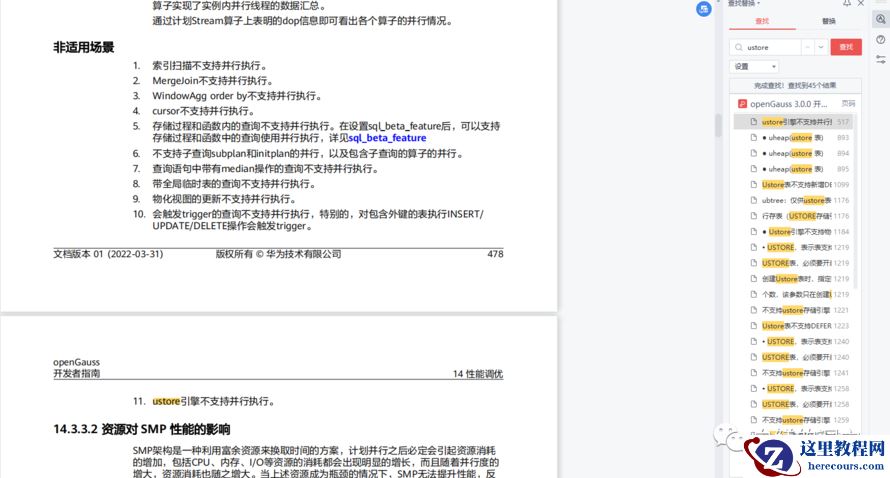Select bulleted USTORE, 表示表支持 result on page 1219

pyautogui.click(x=793, y=248)
